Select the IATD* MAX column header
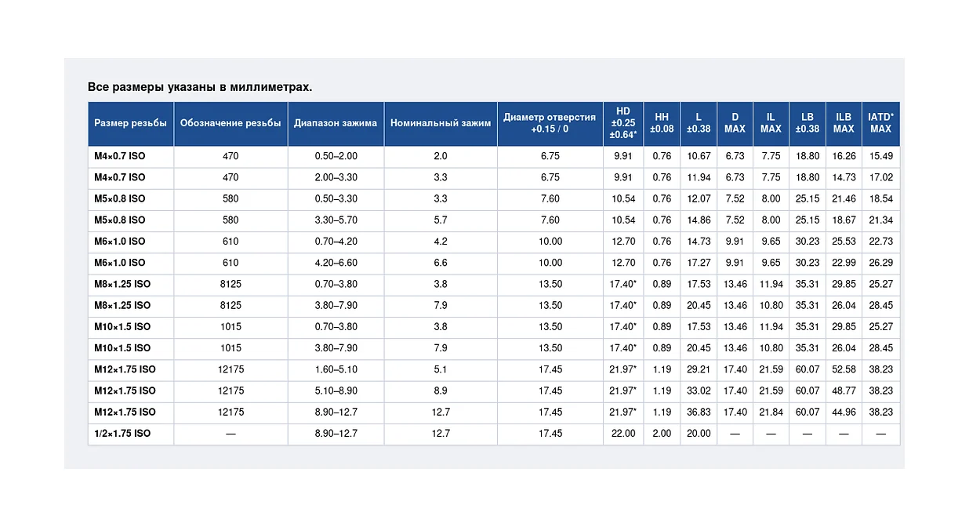This screenshot has width=980, height=527. [x=880, y=123]
